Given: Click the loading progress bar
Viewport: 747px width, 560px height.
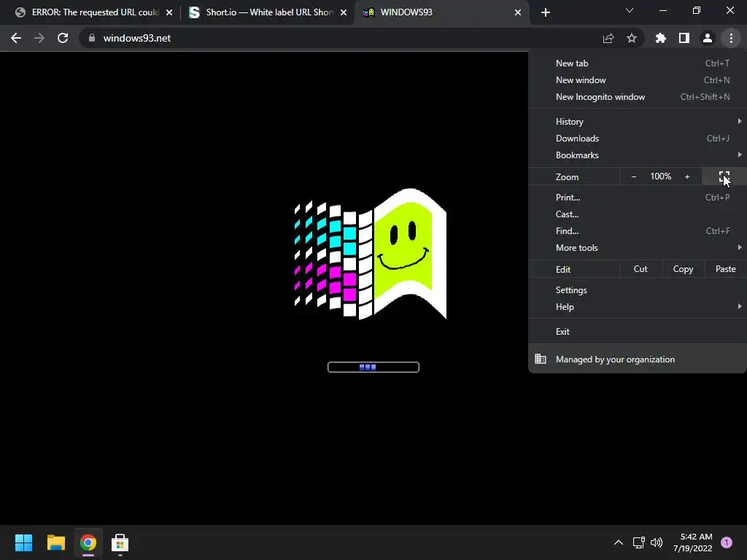Looking at the screenshot, I should coord(373,367).
